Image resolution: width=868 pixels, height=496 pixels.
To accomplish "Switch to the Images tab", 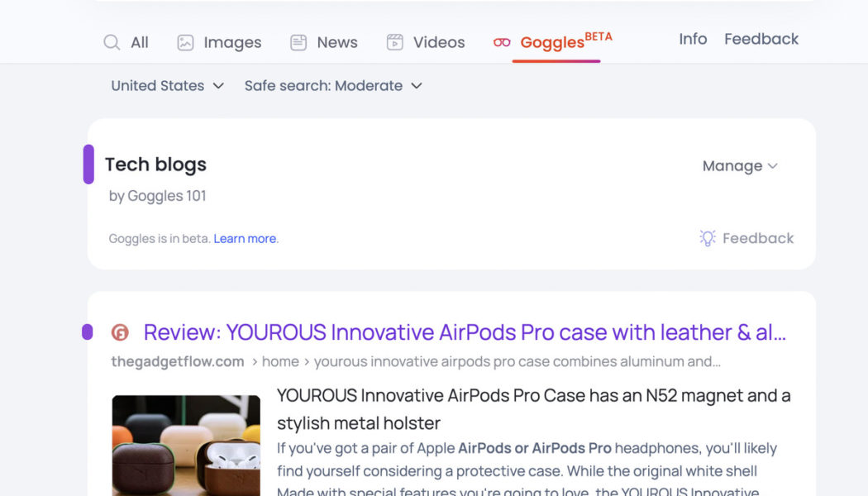I will click(x=231, y=41).
